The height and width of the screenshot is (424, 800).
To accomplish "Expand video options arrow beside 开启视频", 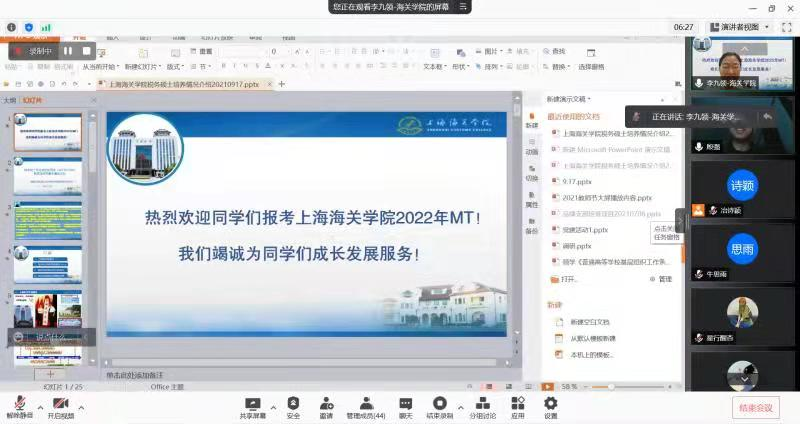I will click(x=81, y=407).
